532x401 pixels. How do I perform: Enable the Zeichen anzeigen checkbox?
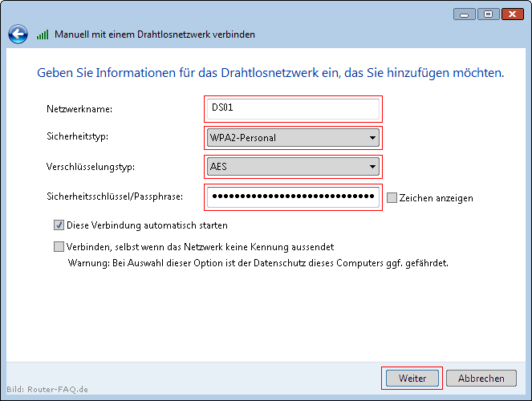point(392,197)
